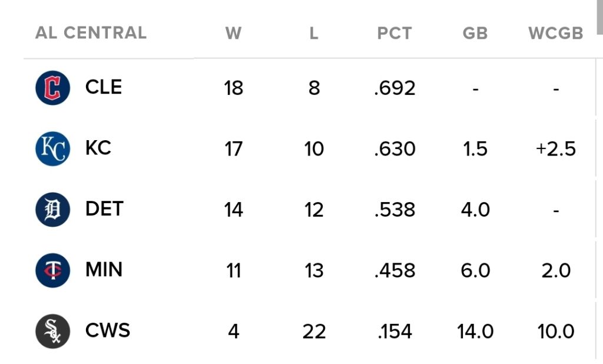The width and height of the screenshot is (603, 364).
Task: Click Cleveland's .692 winning percentage
Action: pyautogui.click(x=395, y=88)
